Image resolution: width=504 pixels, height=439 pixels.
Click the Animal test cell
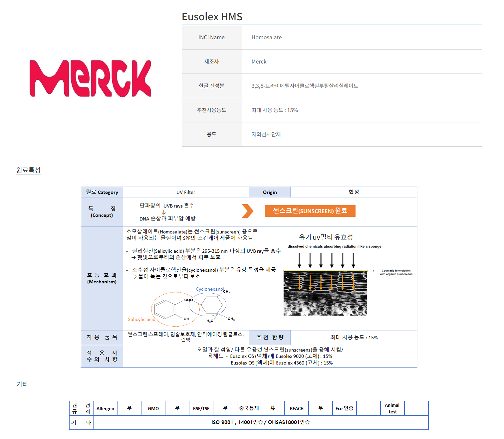coord(392,408)
